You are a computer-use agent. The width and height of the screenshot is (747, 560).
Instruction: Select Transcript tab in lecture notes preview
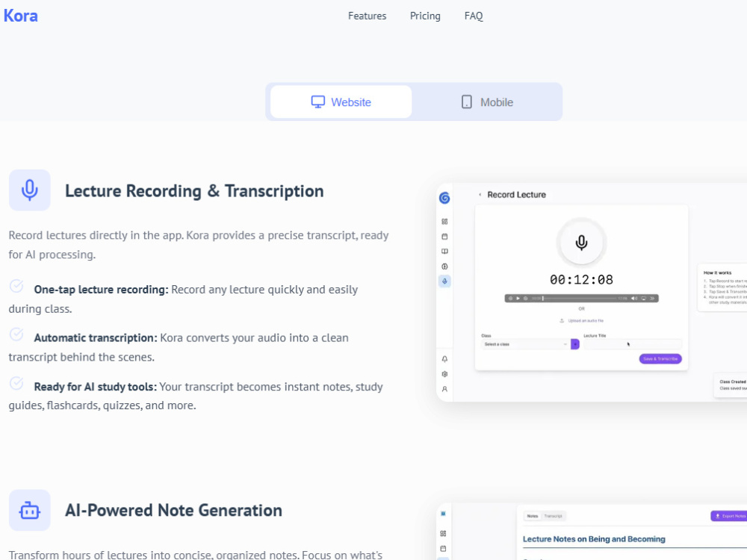[553, 516]
